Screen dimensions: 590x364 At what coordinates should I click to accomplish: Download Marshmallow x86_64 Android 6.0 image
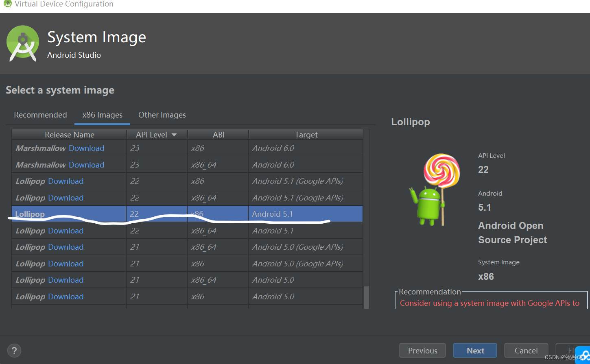tap(87, 165)
